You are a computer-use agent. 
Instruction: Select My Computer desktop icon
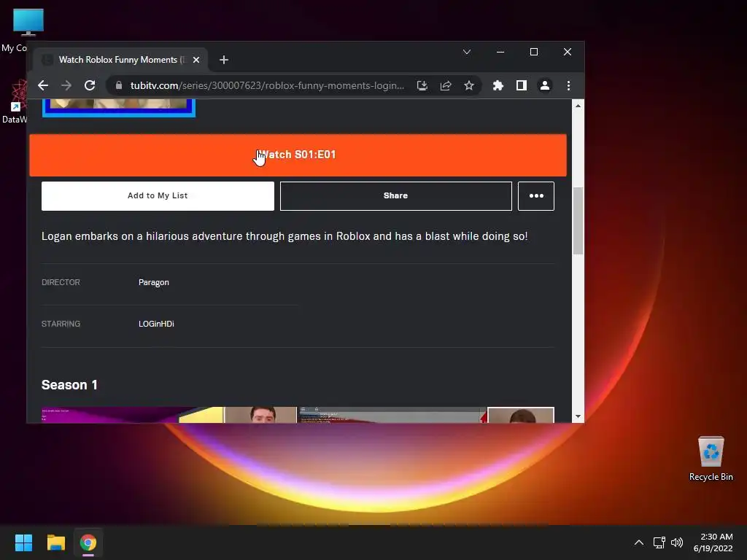28,23
